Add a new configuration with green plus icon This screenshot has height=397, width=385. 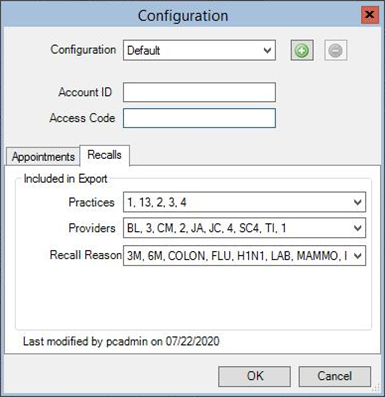[302, 51]
